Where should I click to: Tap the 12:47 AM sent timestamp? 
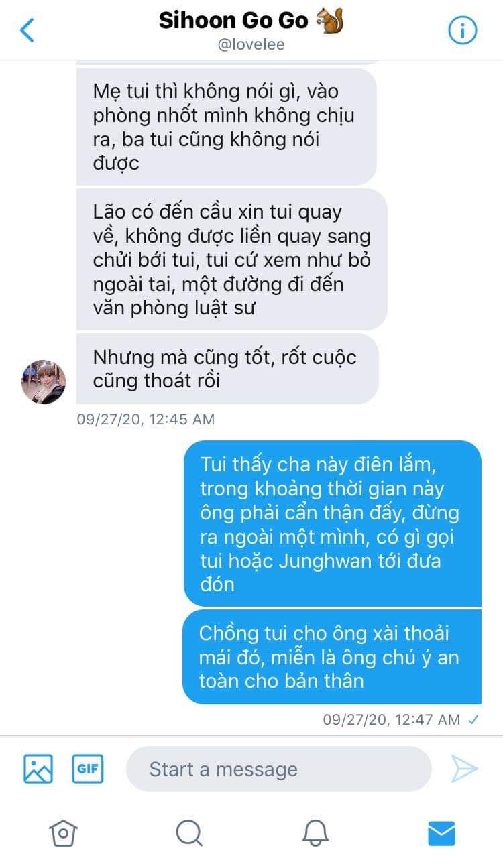(392, 719)
